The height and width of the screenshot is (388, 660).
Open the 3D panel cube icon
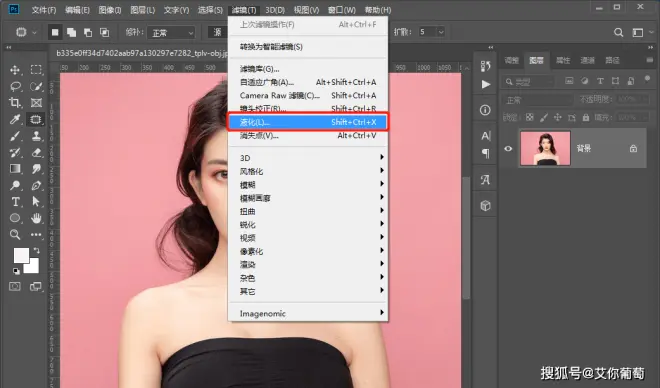click(485, 206)
